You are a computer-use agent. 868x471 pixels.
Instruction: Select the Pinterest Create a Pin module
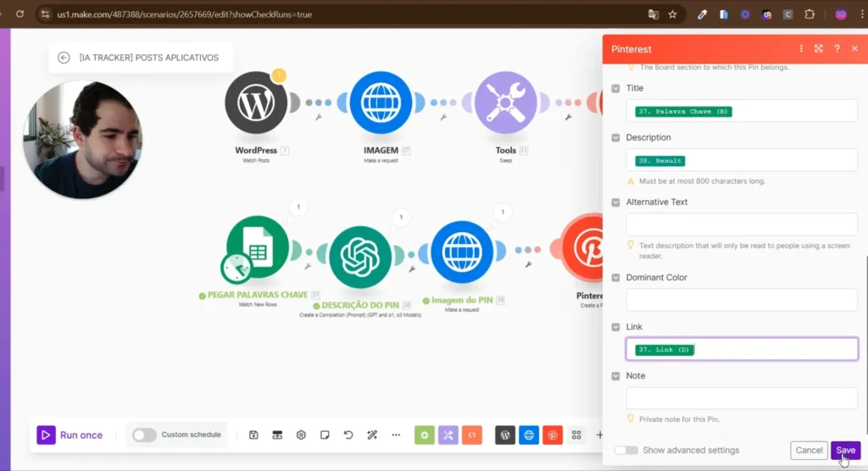(582, 248)
